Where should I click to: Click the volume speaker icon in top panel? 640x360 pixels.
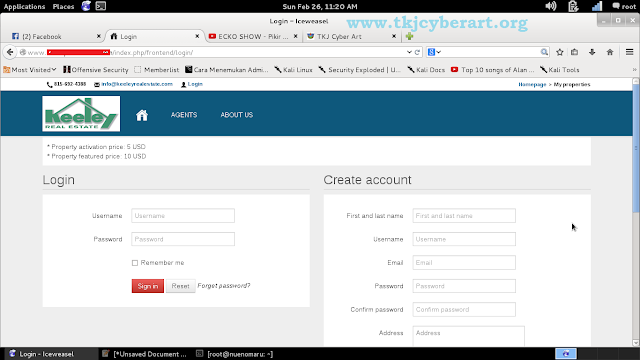click(551, 6)
